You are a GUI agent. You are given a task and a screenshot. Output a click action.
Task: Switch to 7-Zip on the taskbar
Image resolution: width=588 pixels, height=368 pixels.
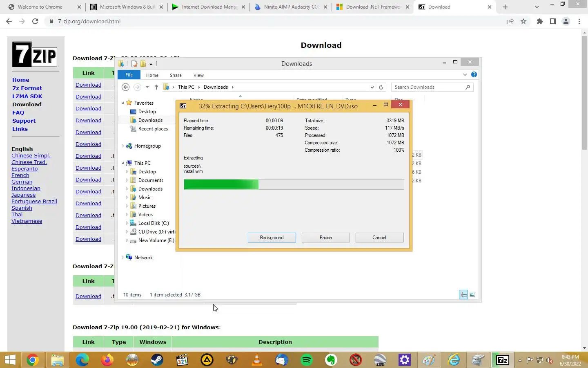pos(503,360)
